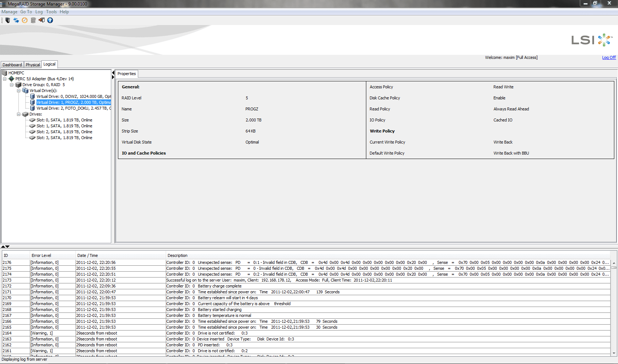Switch to the Physical tab
Viewport: 618px width, 364px height.
click(x=33, y=65)
